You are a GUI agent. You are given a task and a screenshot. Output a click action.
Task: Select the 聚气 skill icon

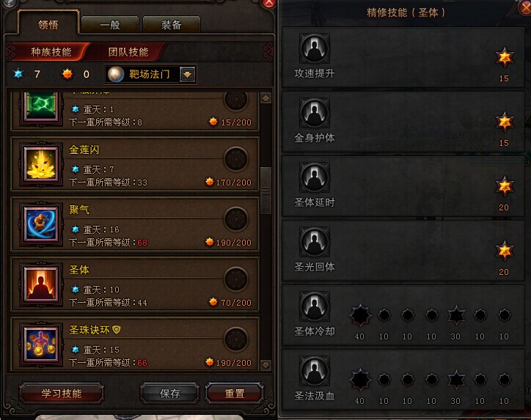[41, 224]
